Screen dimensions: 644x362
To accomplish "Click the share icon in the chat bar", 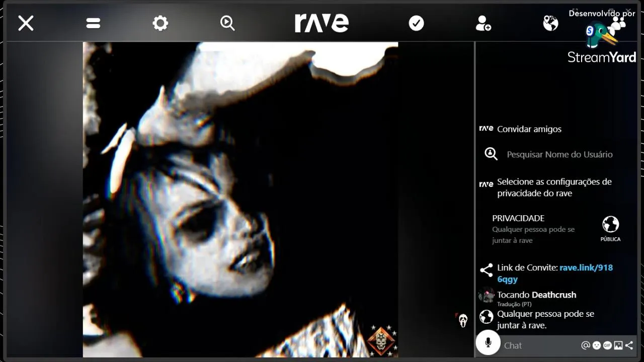I will tap(629, 345).
